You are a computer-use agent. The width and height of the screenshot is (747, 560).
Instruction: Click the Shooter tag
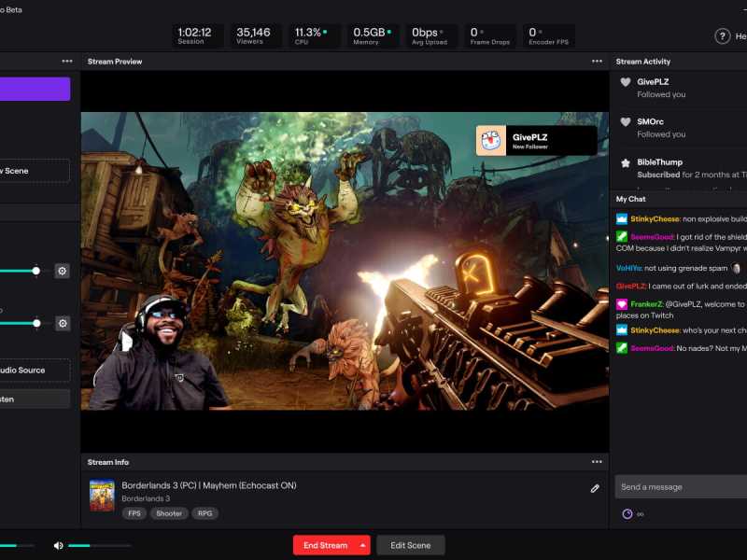169,513
